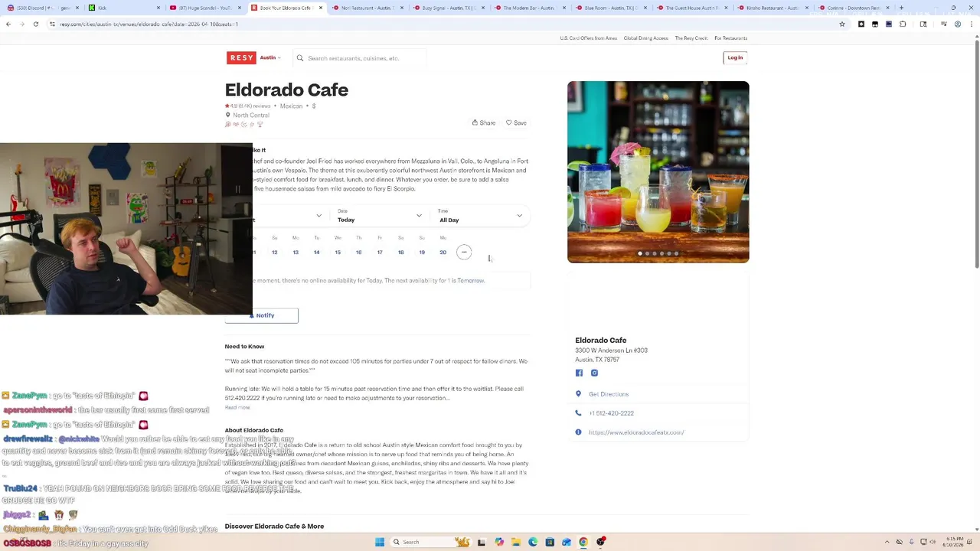Click the Mexican cuisine label
Viewport: 980px width, 551px height.
(x=291, y=106)
